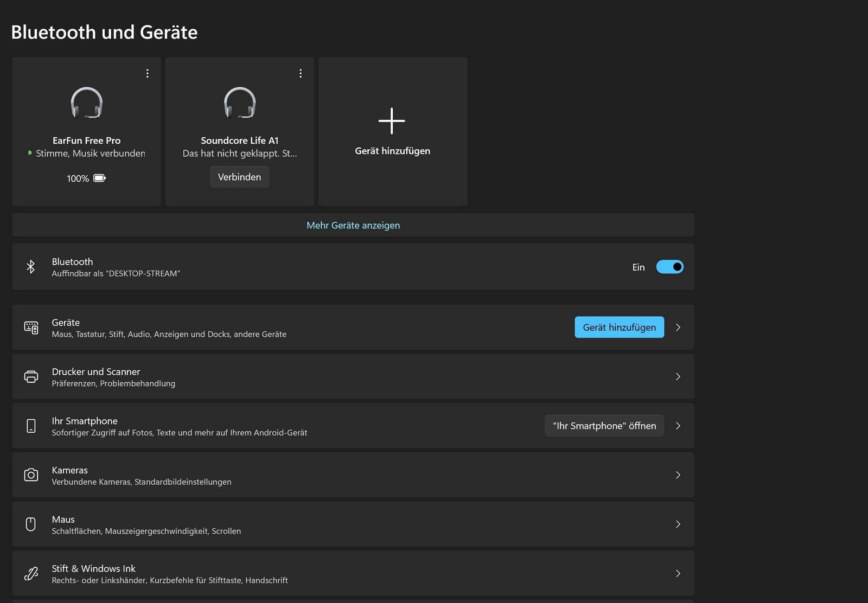Open "Ihr Smartphone" öffnen button

tap(604, 426)
